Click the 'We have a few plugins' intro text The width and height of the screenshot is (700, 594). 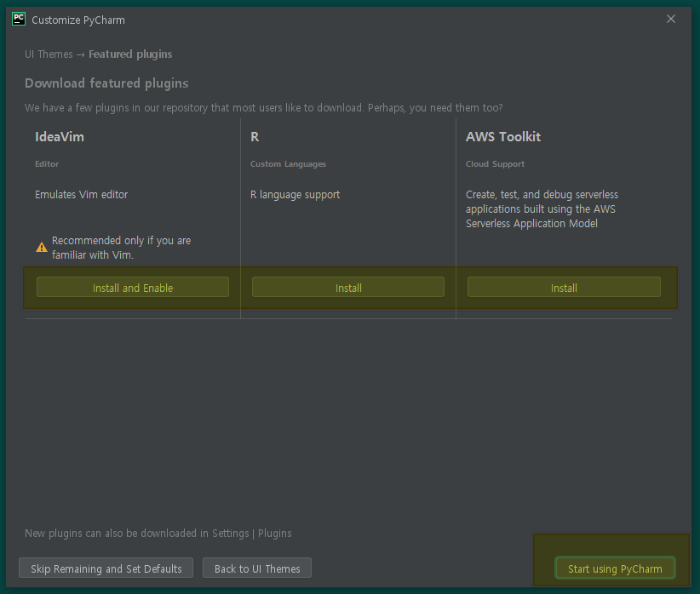(263, 108)
